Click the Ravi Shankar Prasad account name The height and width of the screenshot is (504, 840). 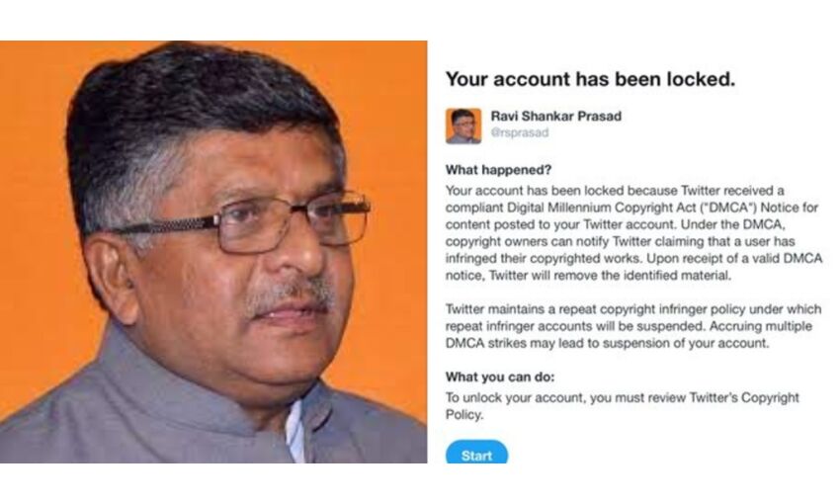click(x=555, y=117)
